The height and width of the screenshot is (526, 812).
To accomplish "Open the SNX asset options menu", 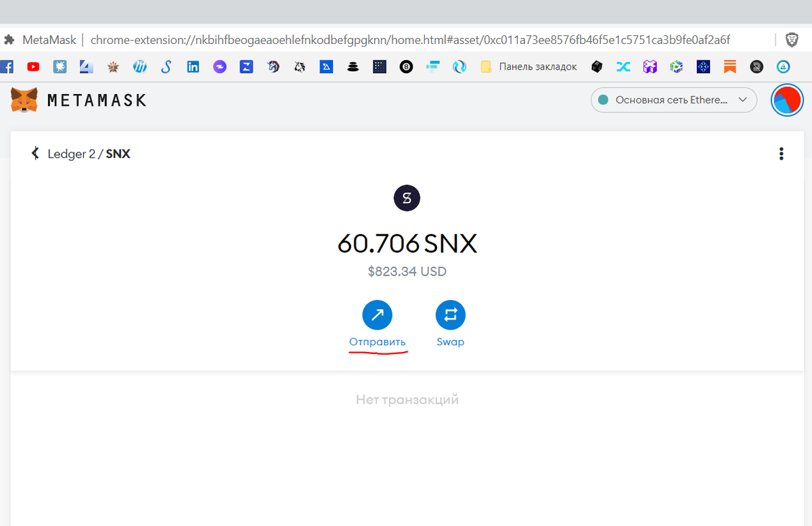I will (x=782, y=154).
